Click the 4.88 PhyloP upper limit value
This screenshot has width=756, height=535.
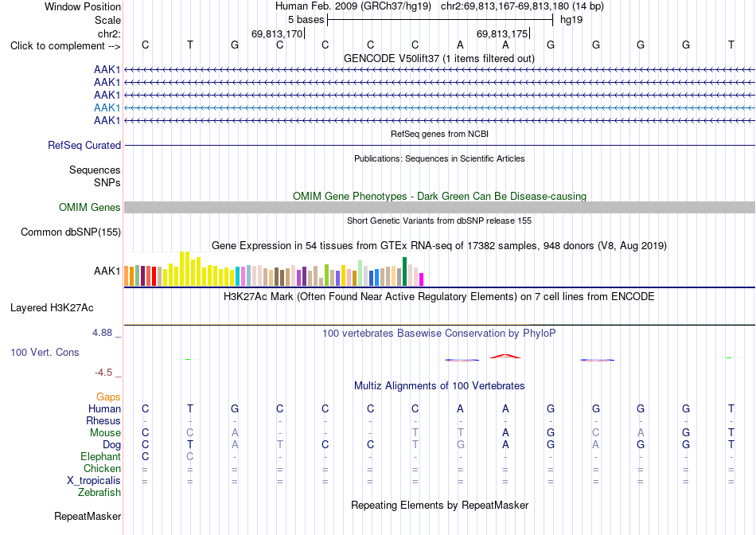(x=102, y=333)
